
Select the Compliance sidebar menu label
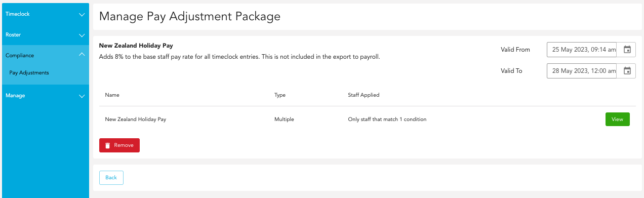coord(20,55)
